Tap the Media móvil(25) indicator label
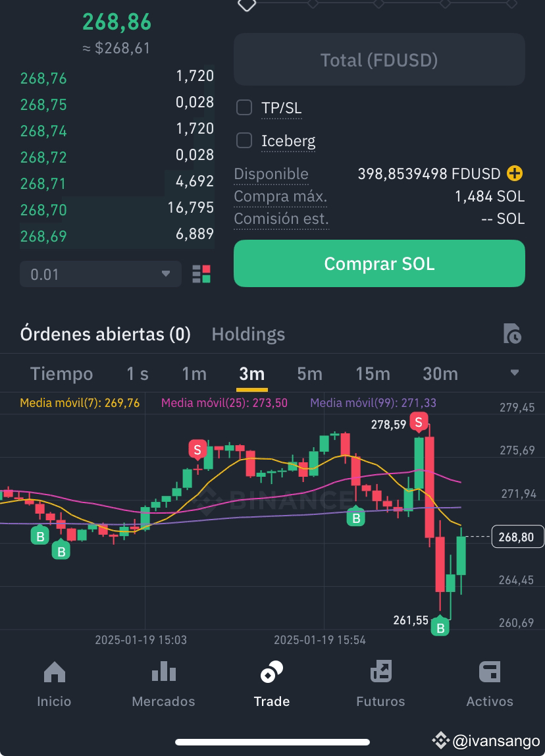Viewport: 545px width, 756px height. tap(224, 402)
